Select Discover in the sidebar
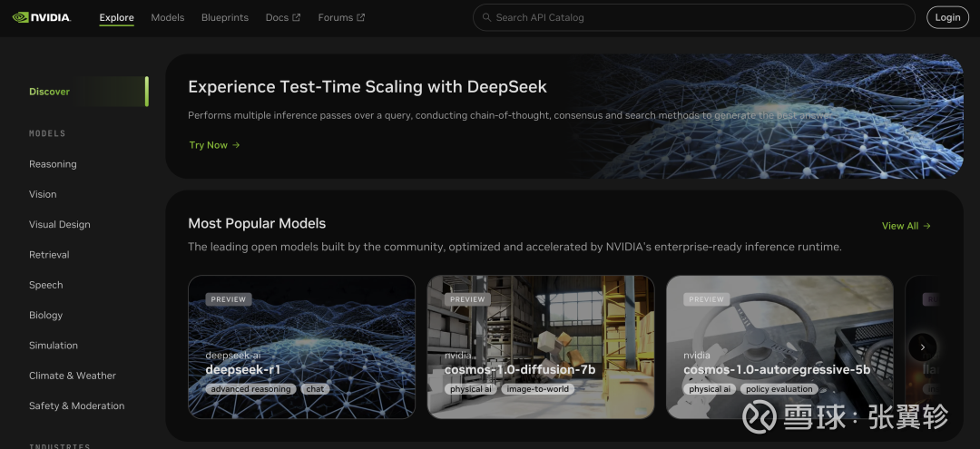The width and height of the screenshot is (980, 449). [88, 92]
